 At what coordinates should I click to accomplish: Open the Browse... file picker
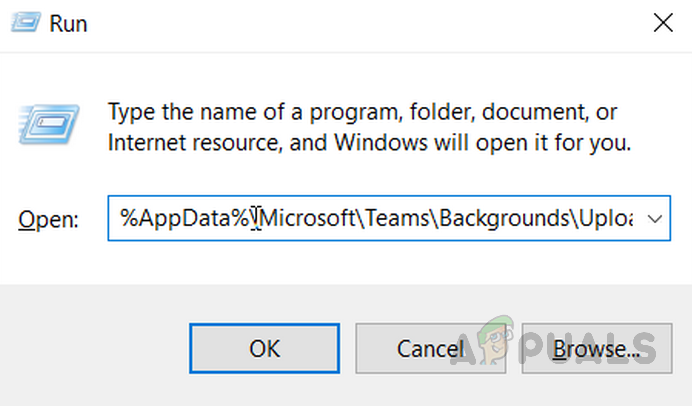596,349
